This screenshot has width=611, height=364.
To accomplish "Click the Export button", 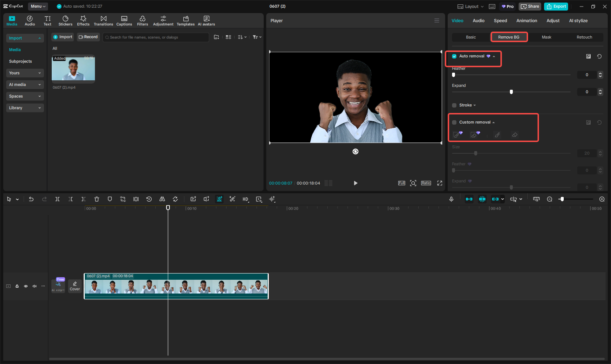I will coord(556,7).
